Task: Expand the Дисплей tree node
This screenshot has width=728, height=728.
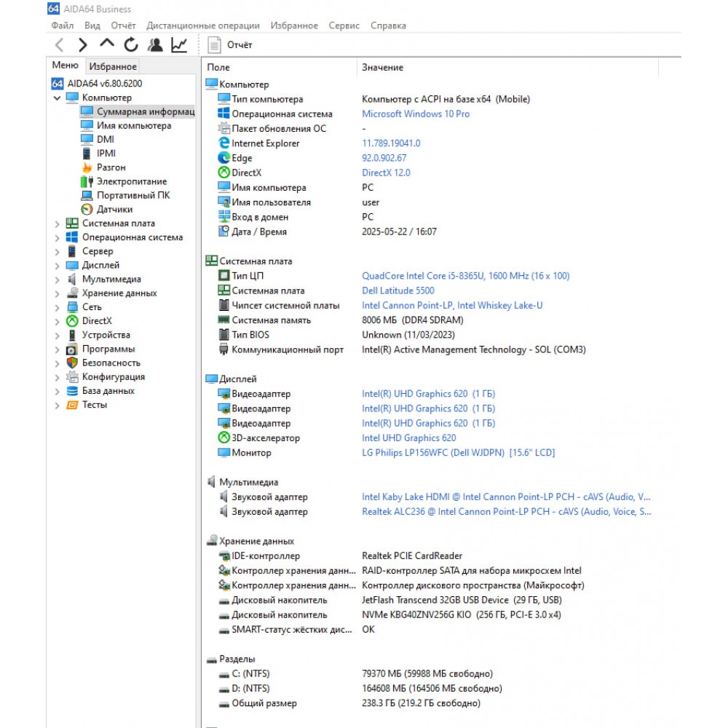Action: click(57, 266)
